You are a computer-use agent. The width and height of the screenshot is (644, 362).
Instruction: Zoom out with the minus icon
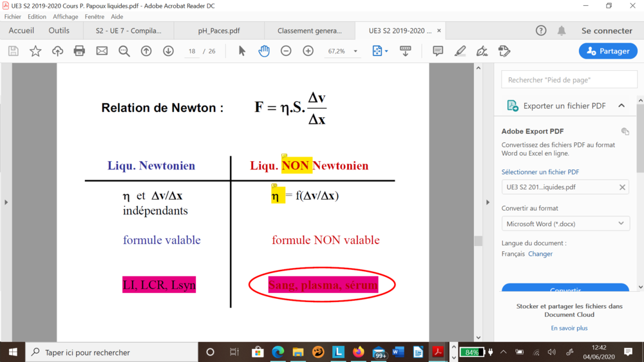286,51
